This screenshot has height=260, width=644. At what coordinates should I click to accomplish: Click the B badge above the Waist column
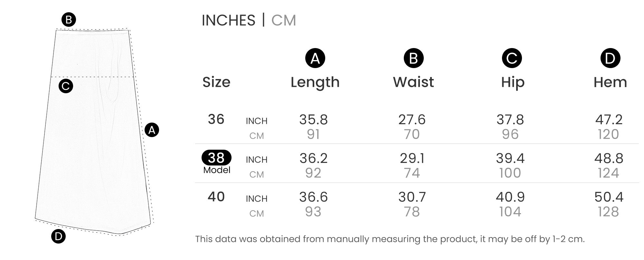(413, 58)
